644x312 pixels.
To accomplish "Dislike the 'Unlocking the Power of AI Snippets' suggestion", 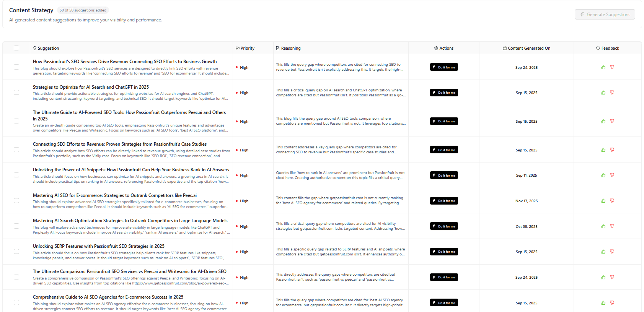I will click(612, 175).
